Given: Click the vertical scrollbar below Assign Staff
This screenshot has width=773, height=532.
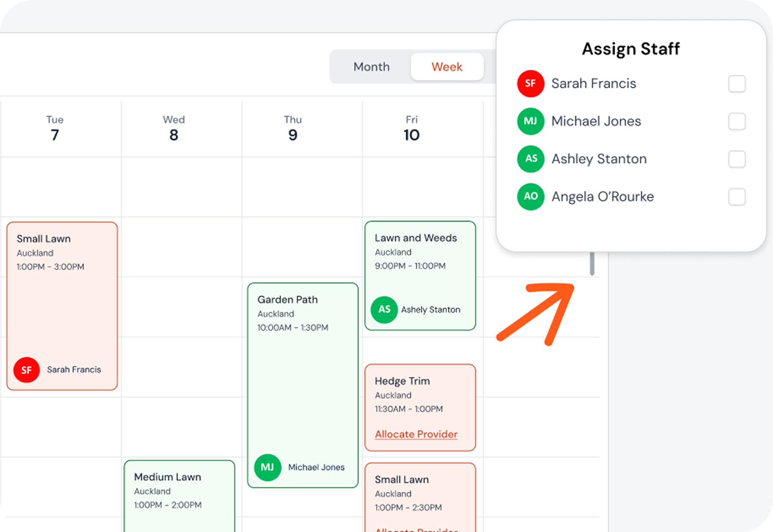Looking at the screenshot, I should point(592,264).
